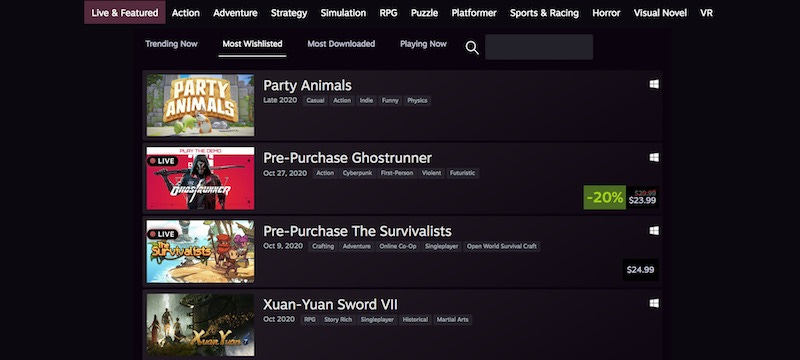Open the Adventure genre tab
This screenshot has width=800, height=360.
click(x=235, y=13)
